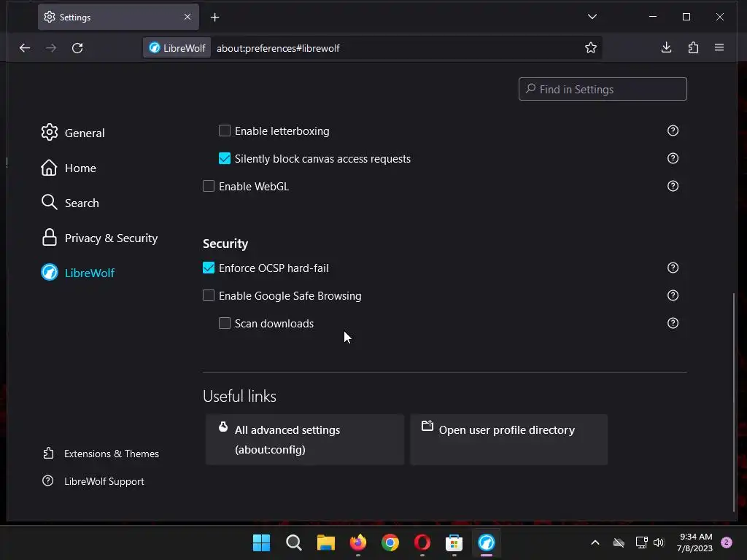Show help for Enable WebGL
This screenshot has height=560, width=747.
tap(673, 186)
